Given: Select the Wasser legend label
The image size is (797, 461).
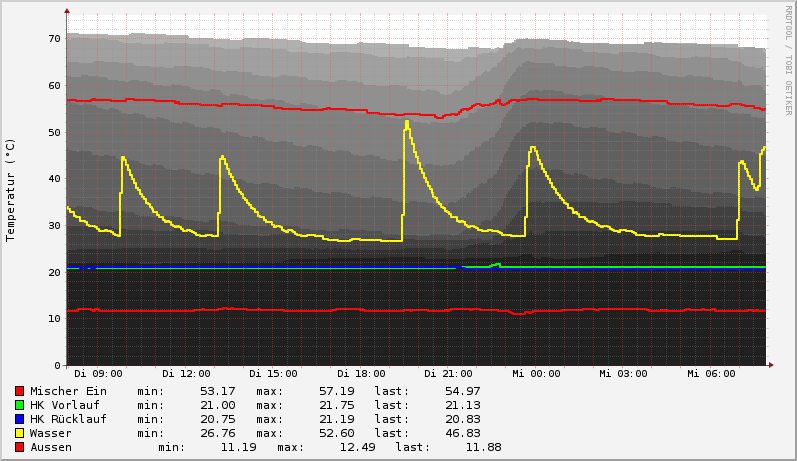Looking at the screenshot, I should [x=51, y=433].
